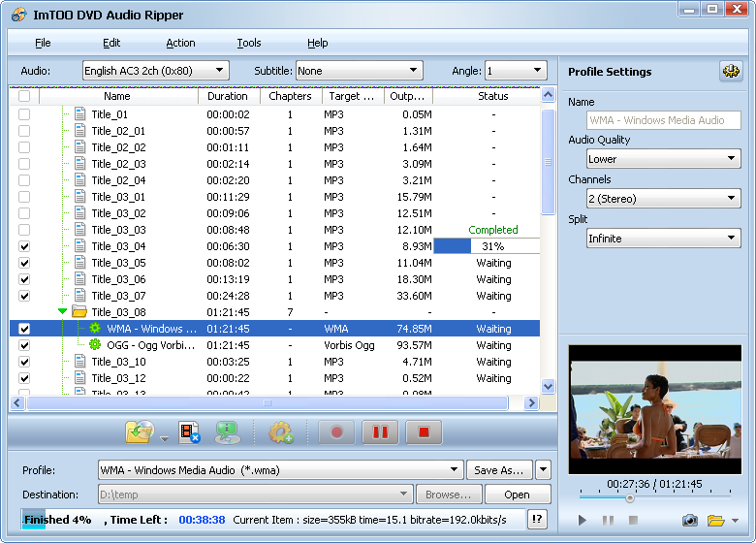Screen dimensions: 756x543
Task: Sort by the Chapters column header
Action: point(291,96)
